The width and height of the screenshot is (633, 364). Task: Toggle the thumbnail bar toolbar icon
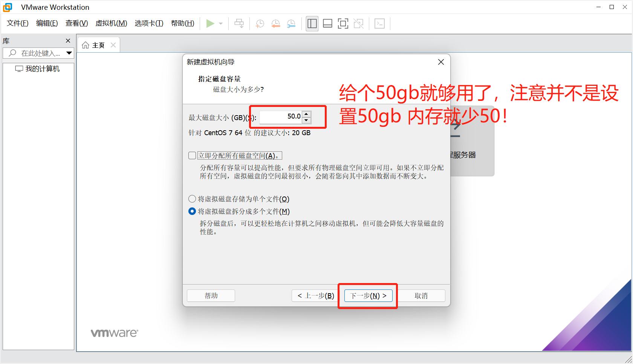[327, 23]
